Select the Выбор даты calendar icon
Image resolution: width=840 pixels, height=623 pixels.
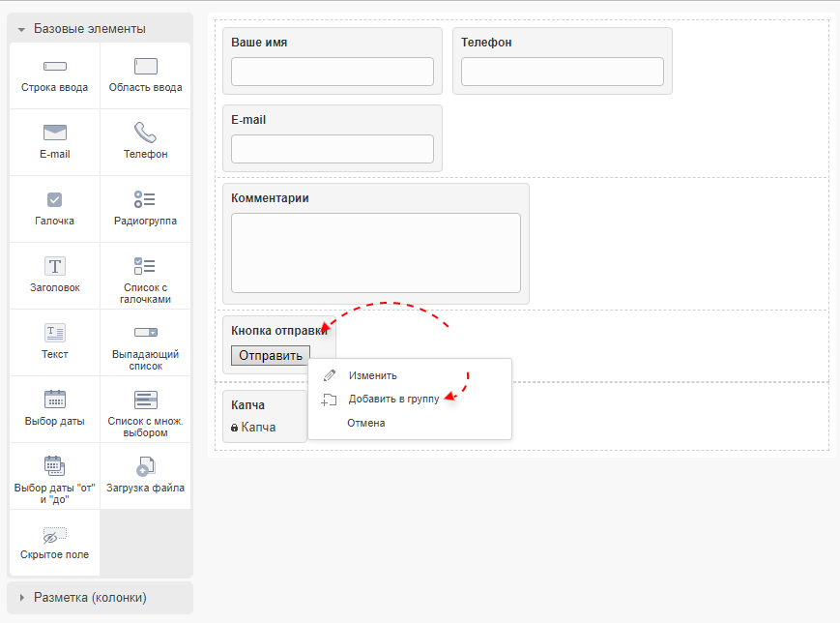point(54,400)
